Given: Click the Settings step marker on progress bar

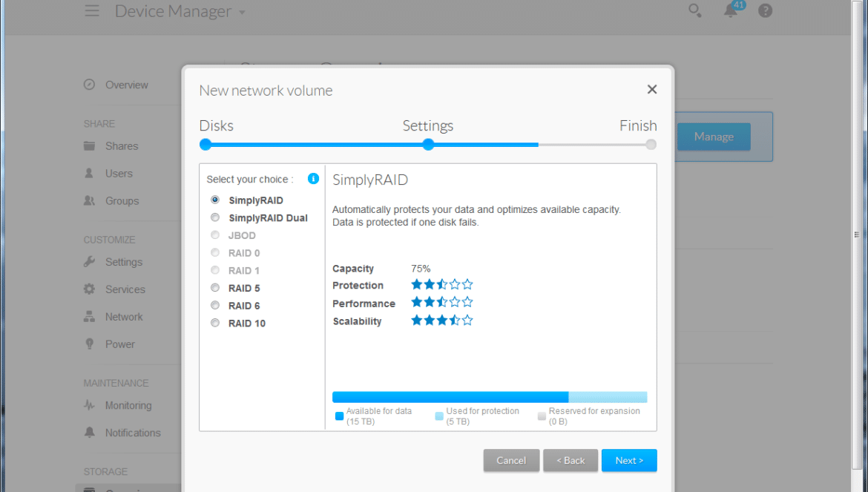Looking at the screenshot, I should [x=428, y=145].
